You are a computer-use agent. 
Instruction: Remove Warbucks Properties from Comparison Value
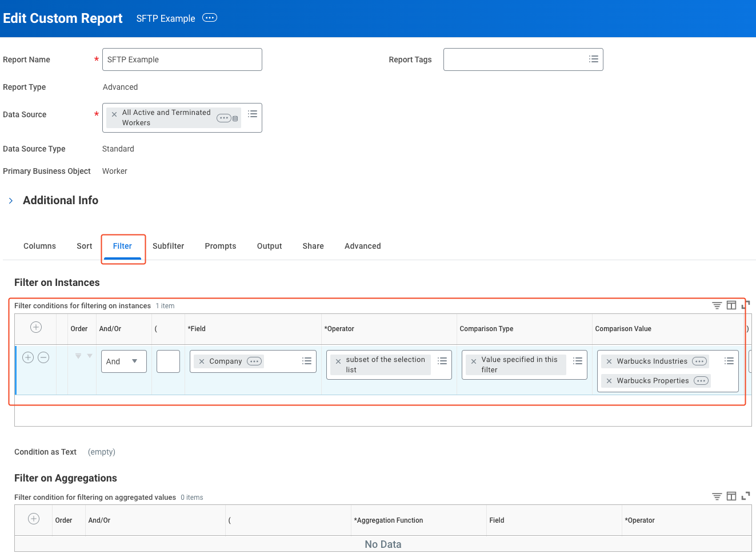[x=609, y=381]
